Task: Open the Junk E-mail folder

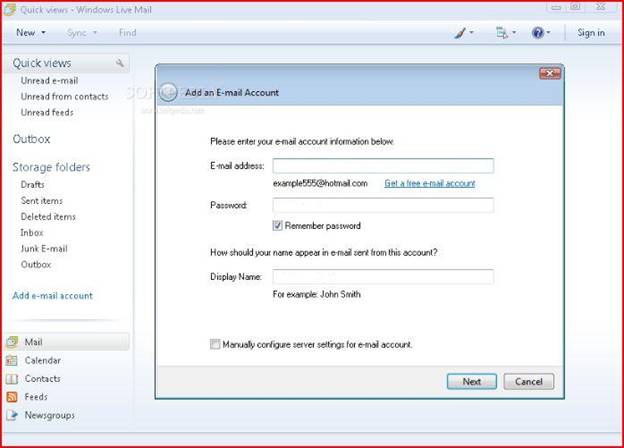Action: (44, 249)
